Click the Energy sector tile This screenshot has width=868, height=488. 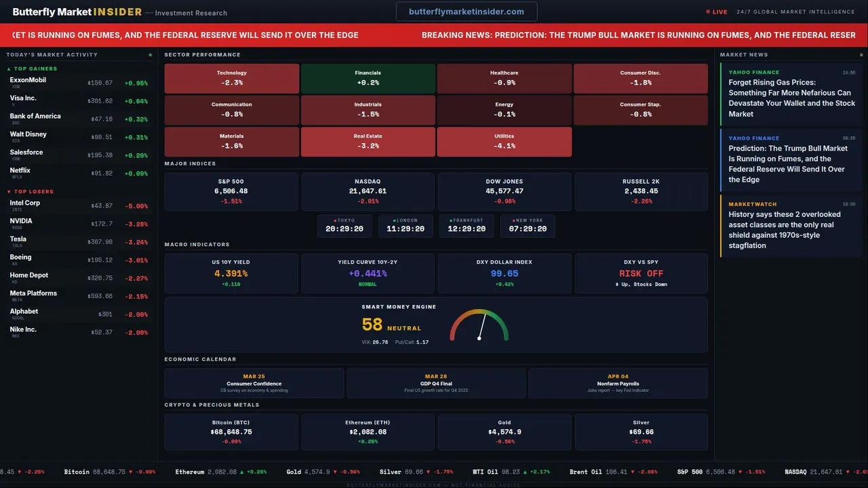tap(504, 110)
